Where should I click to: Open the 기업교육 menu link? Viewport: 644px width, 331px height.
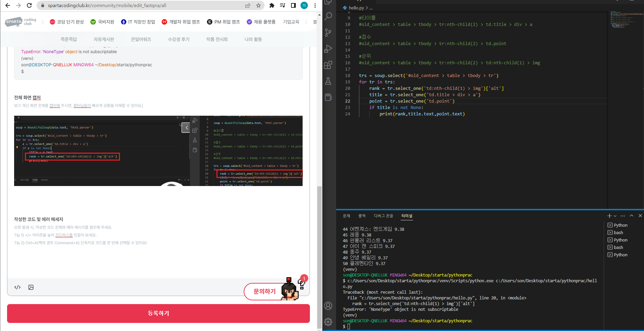[291, 22]
